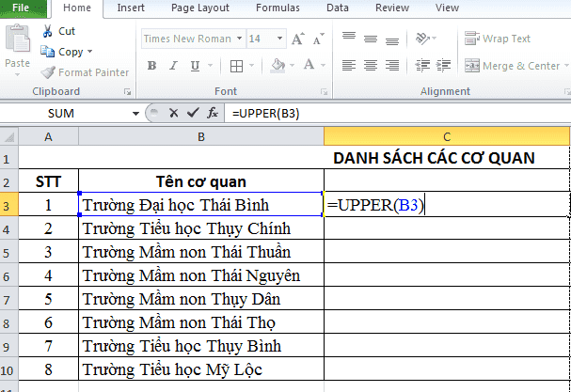Click the Increase Font Size icon
Image resolution: width=571 pixels, height=392 pixels.
(298, 39)
